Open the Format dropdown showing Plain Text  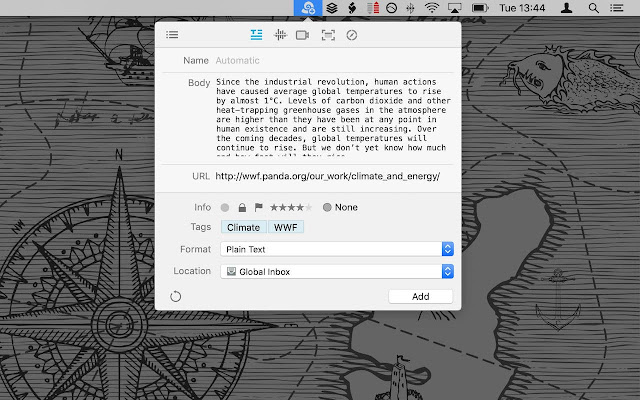337,249
